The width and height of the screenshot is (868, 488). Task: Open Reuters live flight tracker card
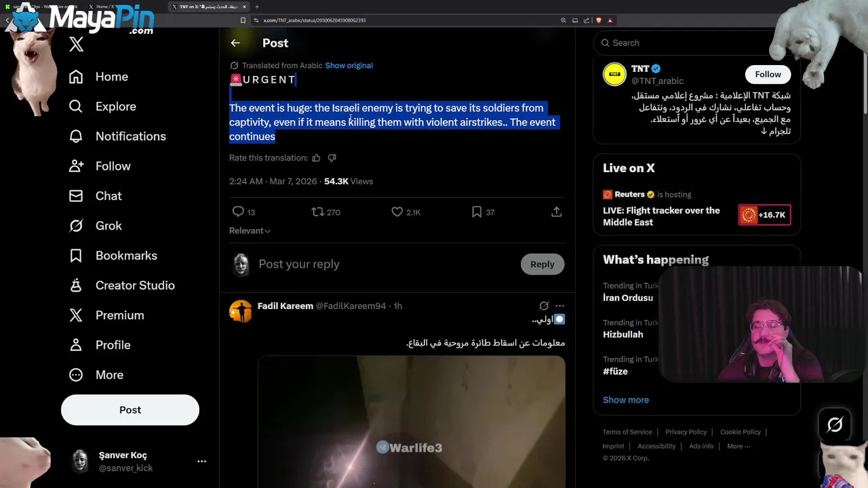pos(661,216)
